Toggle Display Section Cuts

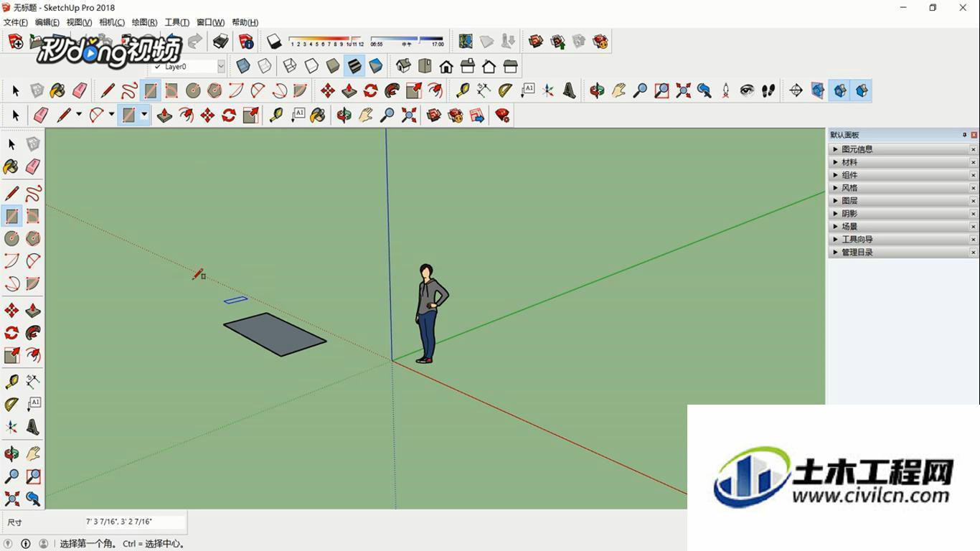tap(839, 90)
